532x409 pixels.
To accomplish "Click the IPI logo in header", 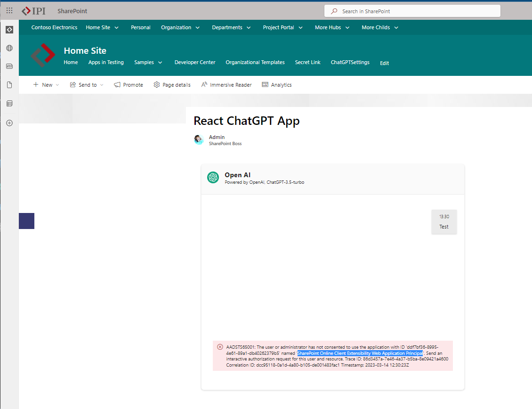I will (33, 11).
